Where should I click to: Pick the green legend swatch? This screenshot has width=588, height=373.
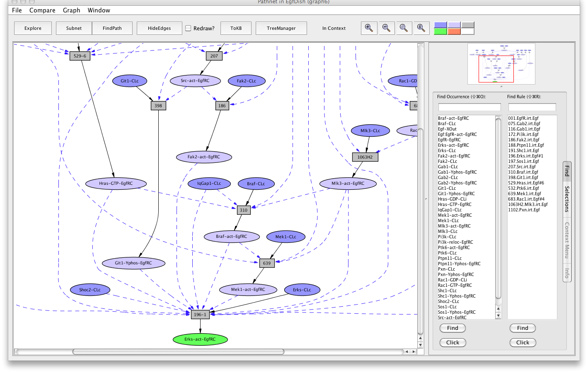pyautogui.click(x=440, y=31)
